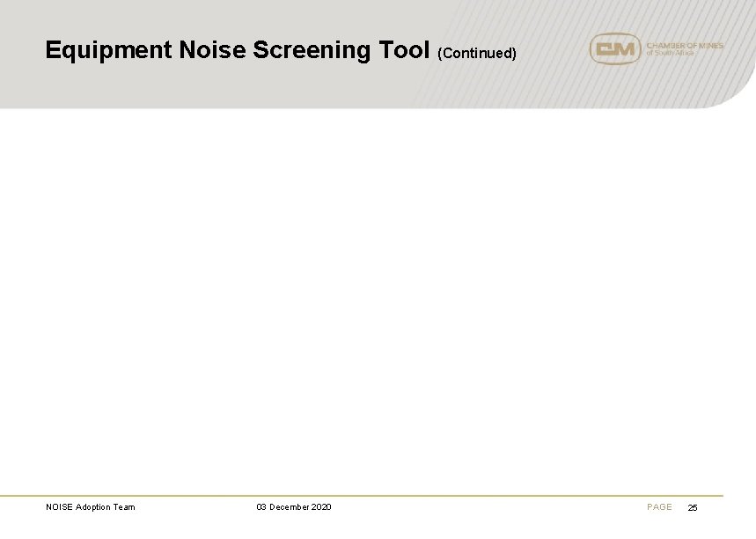Click the 'of South Africa' logo subtitle
756x539 pixels.
671,54
